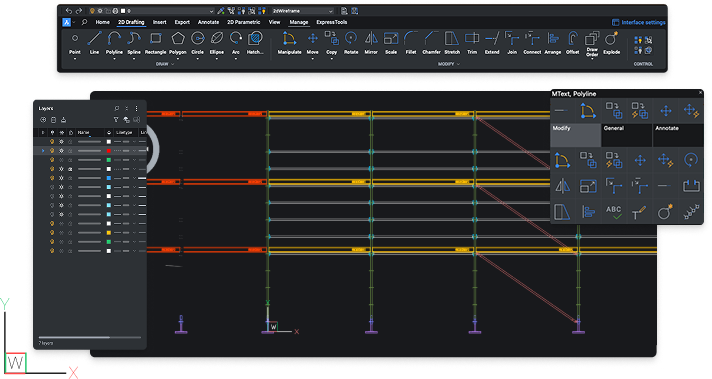The width and height of the screenshot is (712, 379).
Task: Open the 2dWireframe visual style dropdown
Action: pos(302,11)
